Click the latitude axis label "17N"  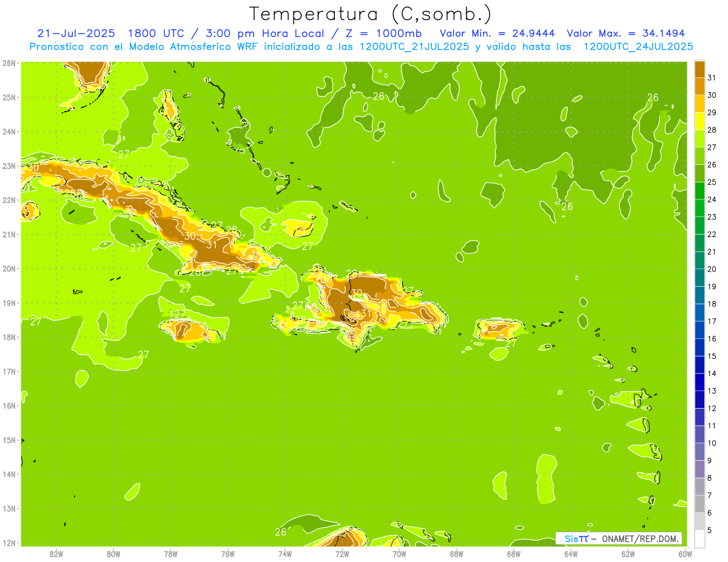point(8,371)
